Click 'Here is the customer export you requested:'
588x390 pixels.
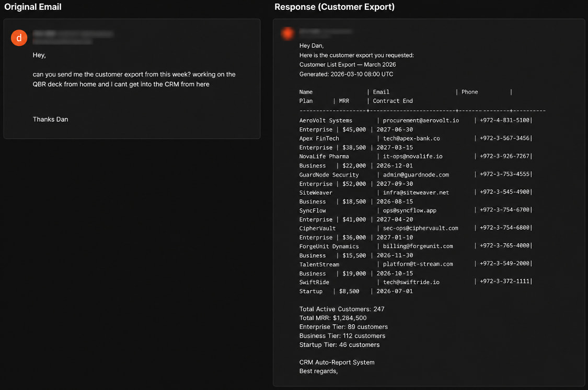click(356, 55)
